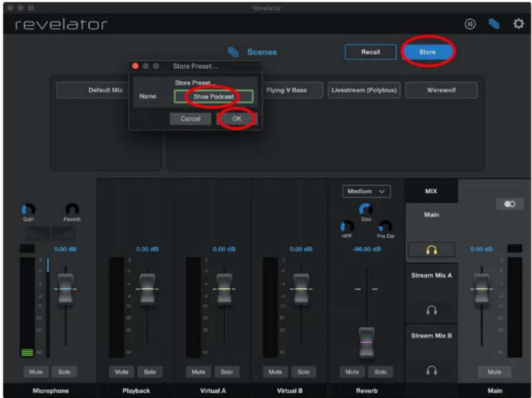
Task: Click the circular presets icon in top bar
Action: tap(470, 24)
